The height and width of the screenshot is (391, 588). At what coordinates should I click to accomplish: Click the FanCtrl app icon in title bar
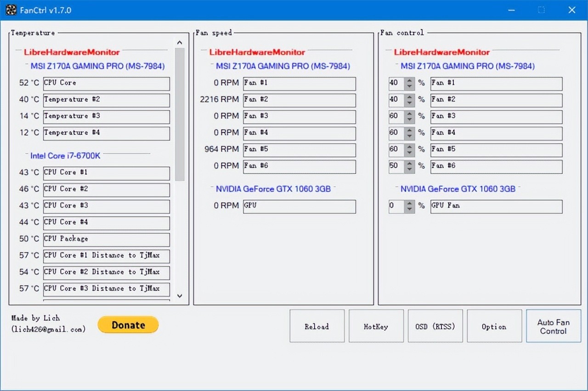11,10
